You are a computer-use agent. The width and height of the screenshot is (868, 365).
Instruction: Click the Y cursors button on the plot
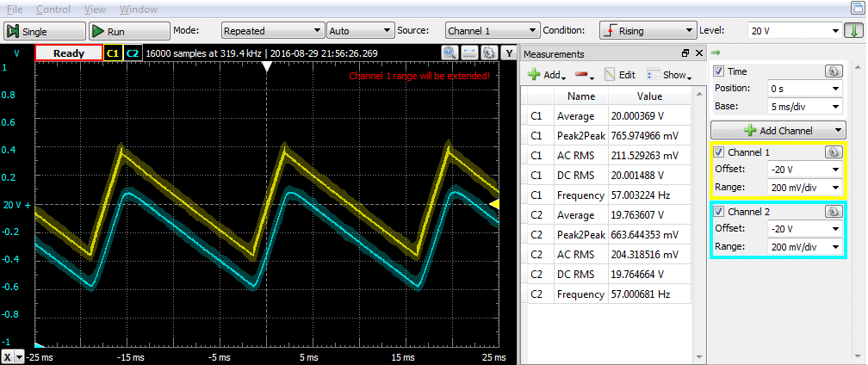pos(509,53)
